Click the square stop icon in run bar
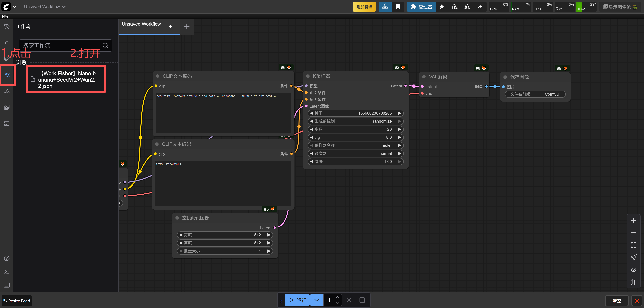The height and width of the screenshot is (308, 644). 362,300
